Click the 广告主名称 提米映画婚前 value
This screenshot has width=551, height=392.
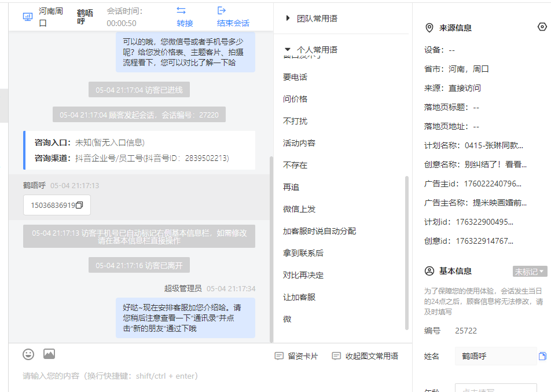click(x=499, y=203)
